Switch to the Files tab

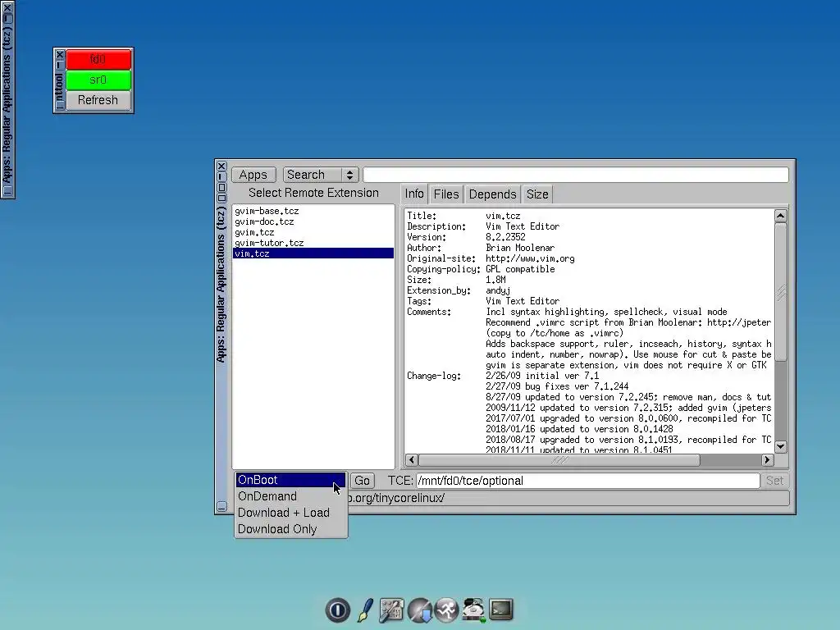pos(446,194)
